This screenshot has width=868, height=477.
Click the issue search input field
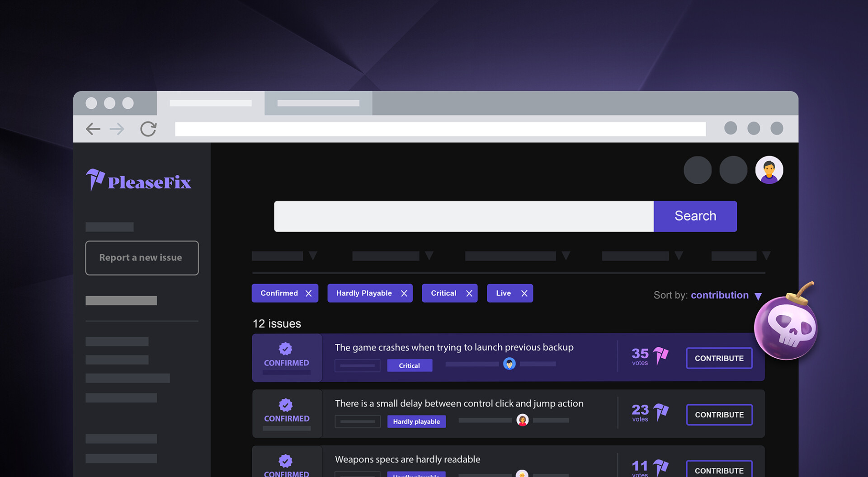(x=463, y=216)
